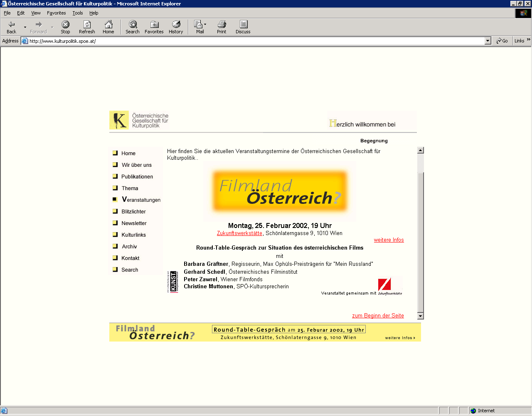Screen dimensions: 532x416
Task: Open the Search pane from the toolbar
Action: click(133, 25)
